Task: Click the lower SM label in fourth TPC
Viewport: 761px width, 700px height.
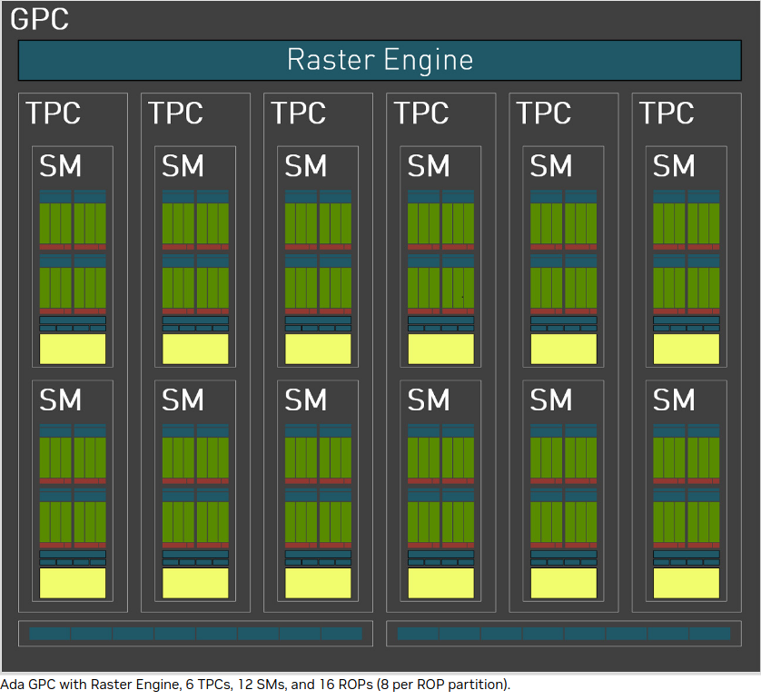Action: [x=429, y=400]
